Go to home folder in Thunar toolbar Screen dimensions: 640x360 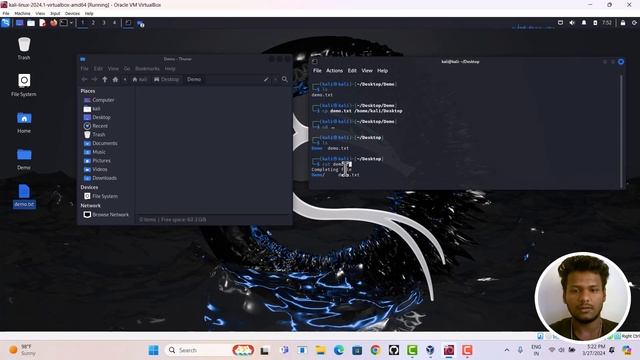[x=115, y=79]
